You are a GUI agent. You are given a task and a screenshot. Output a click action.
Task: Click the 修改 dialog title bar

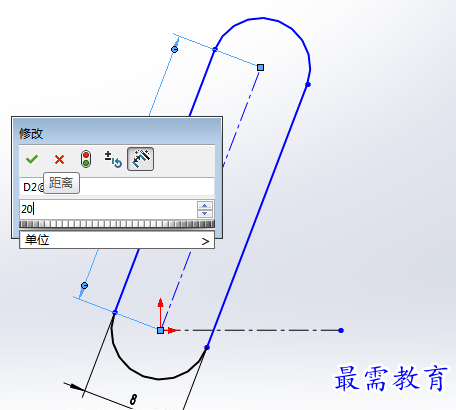click(117, 133)
